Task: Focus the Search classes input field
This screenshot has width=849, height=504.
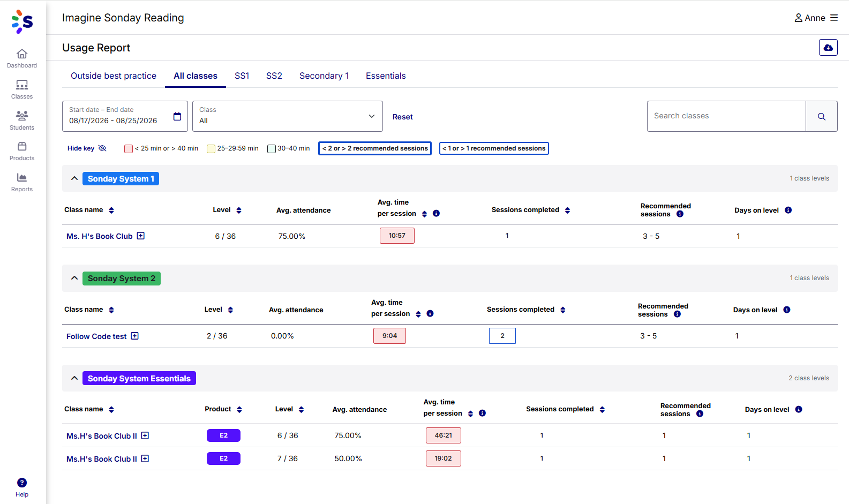Action: (727, 116)
